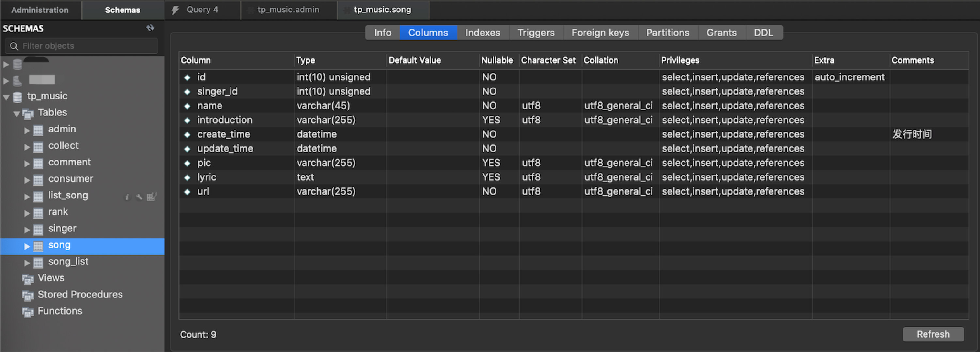Viewport: 980px width, 352px height.
Task: Open list_song data with the grid icon
Action: click(151, 197)
